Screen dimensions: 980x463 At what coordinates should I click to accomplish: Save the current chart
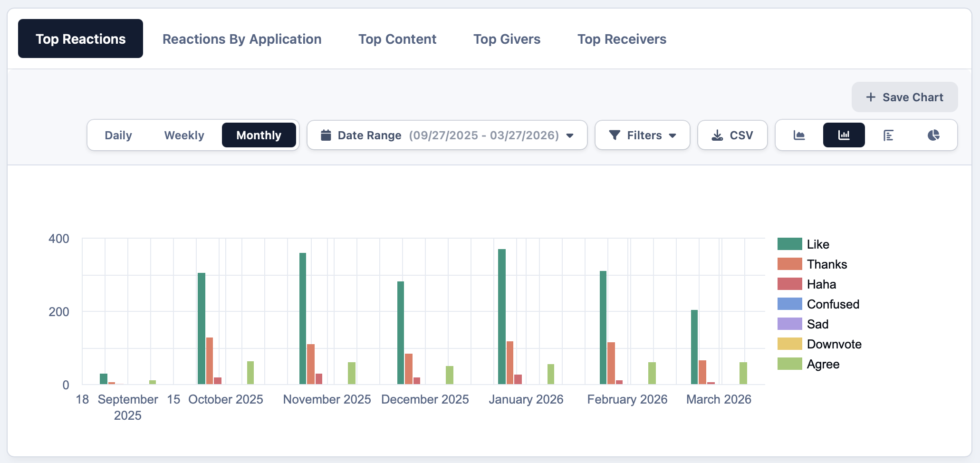click(904, 97)
